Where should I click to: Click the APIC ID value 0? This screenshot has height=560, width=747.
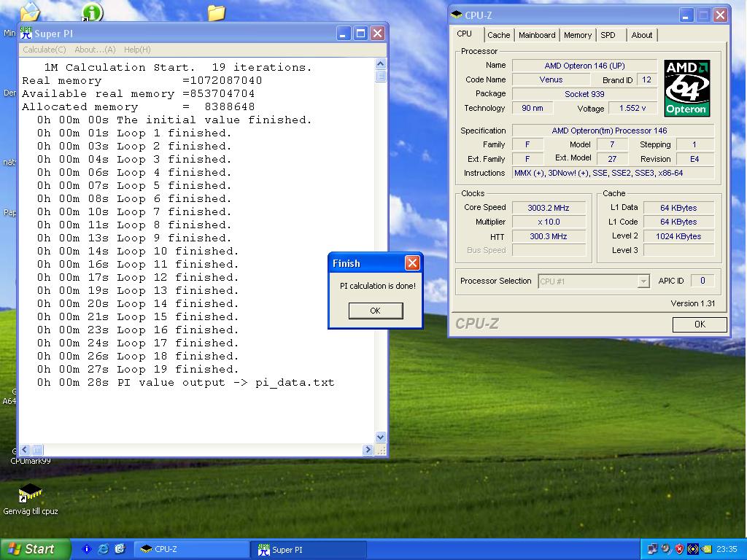coord(703,281)
